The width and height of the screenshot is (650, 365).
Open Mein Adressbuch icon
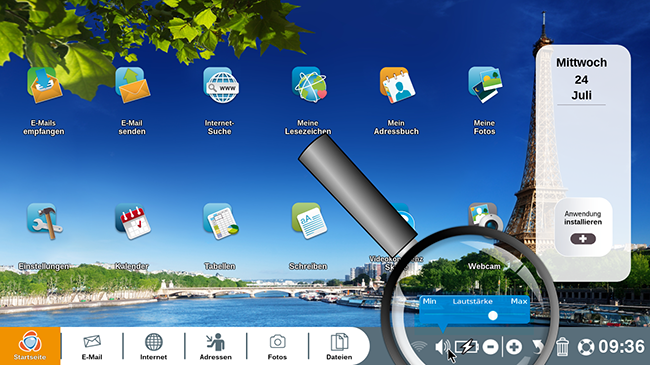click(397, 85)
